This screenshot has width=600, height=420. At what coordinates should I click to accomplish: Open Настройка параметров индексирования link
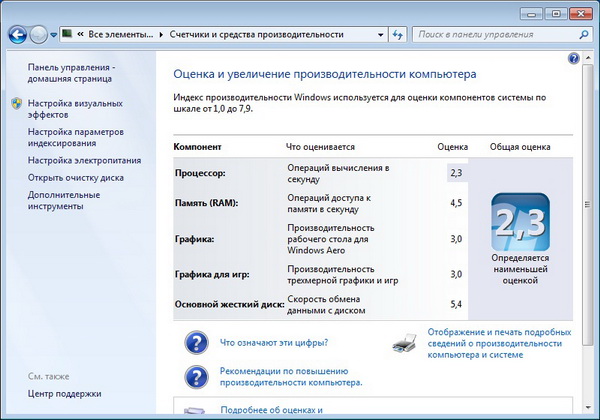[x=75, y=138]
